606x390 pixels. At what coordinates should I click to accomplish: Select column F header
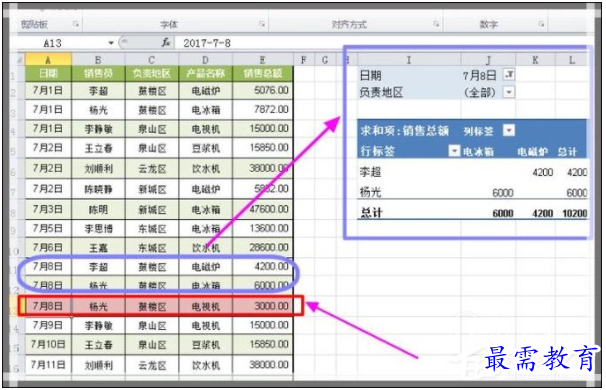tap(304, 60)
